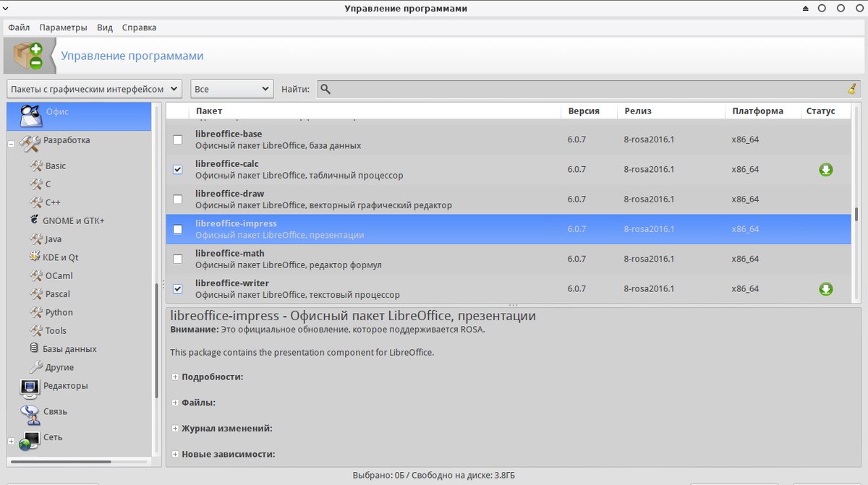Select the Python category label
868x485 pixels.
click(x=59, y=312)
